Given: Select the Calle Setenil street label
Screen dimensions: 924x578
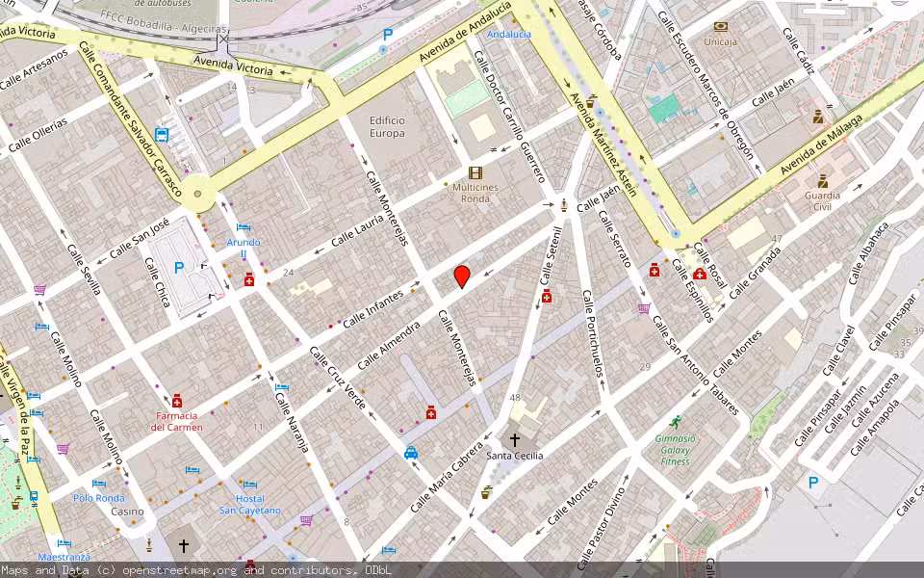Looking at the screenshot, I should click(551, 255).
